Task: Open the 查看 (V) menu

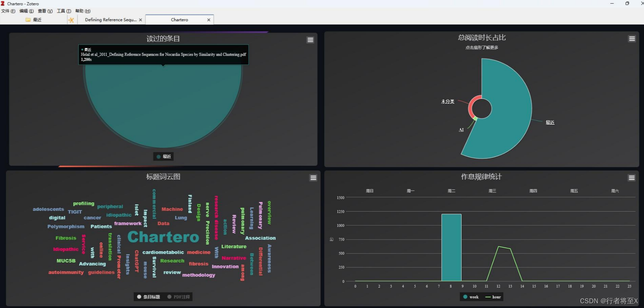Action: pyautogui.click(x=45, y=11)
